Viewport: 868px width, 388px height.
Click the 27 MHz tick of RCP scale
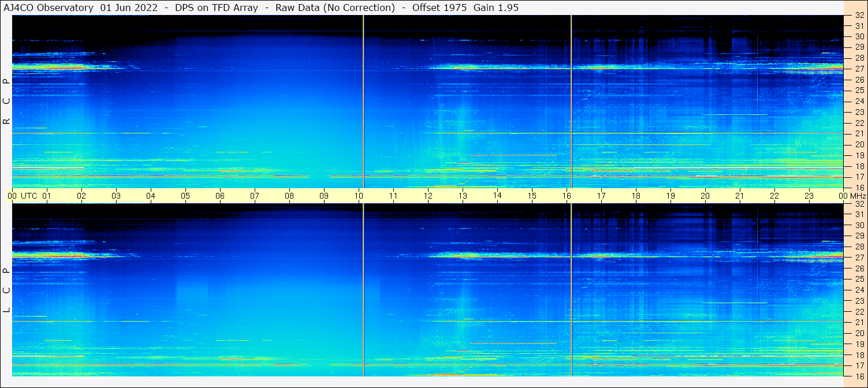(x=859, y=69)
